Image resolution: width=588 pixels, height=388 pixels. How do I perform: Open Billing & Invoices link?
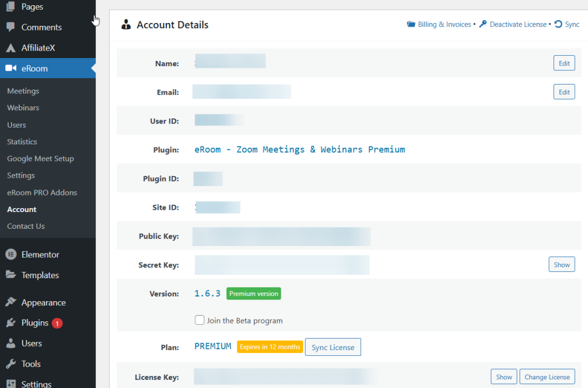(444, 25)
